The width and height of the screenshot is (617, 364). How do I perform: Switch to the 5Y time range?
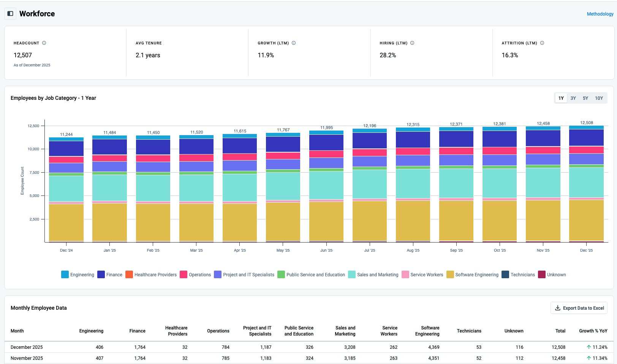[x=585, y=98]
